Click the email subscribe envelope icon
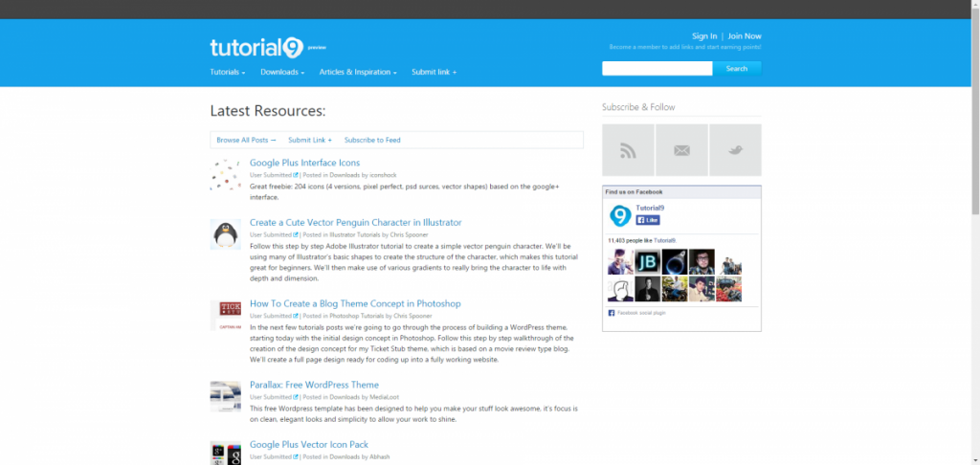 [x=681, y=150]
